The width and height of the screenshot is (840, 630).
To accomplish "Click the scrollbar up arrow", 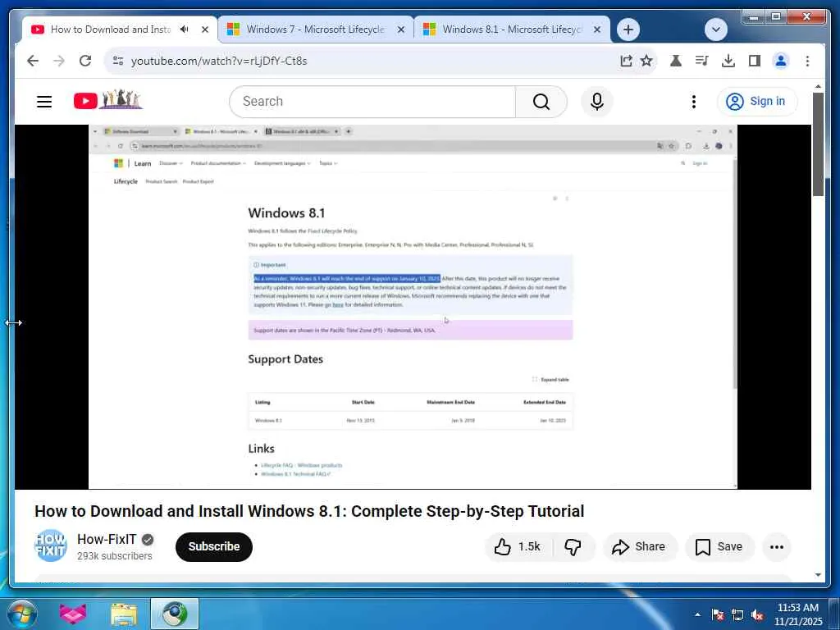I will click(818, 86).
